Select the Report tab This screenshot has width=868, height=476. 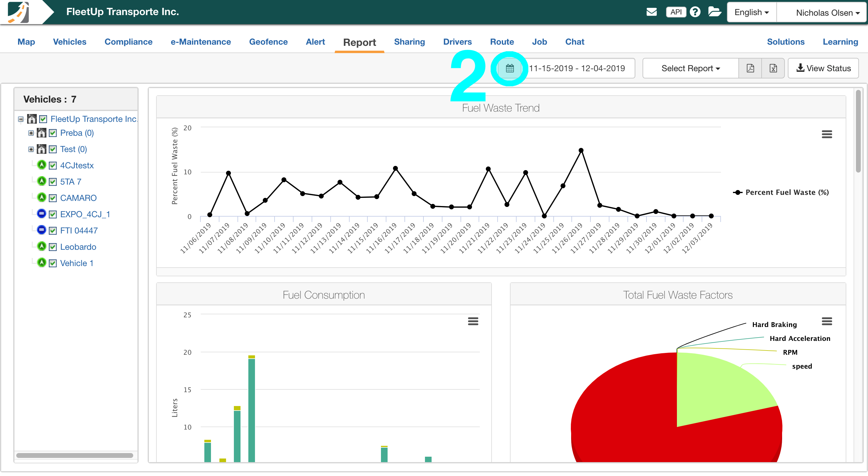360,43
